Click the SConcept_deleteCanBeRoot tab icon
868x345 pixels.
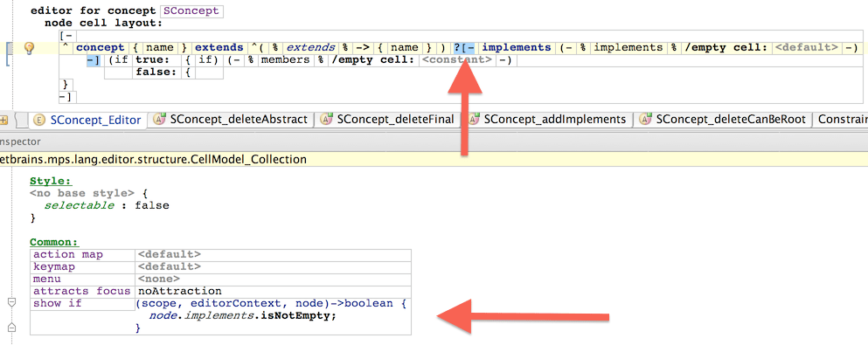pos(644,119)
